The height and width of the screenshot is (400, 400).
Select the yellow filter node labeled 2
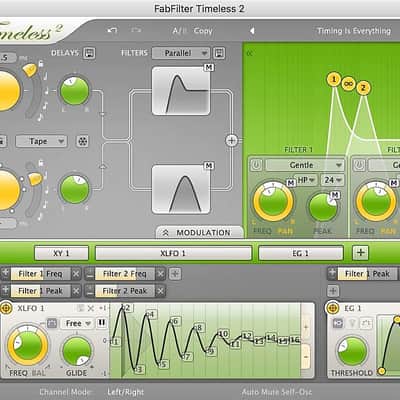pyautogui.click(x=363, y=88)
